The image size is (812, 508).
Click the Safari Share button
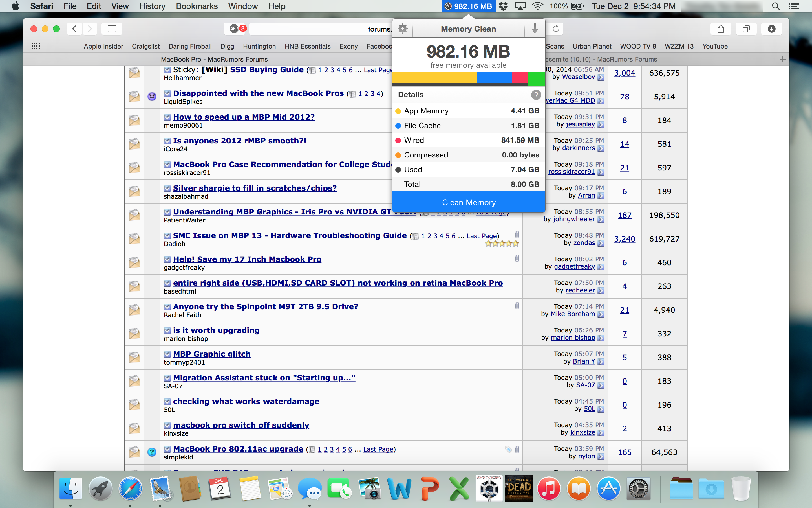point(721,29)
